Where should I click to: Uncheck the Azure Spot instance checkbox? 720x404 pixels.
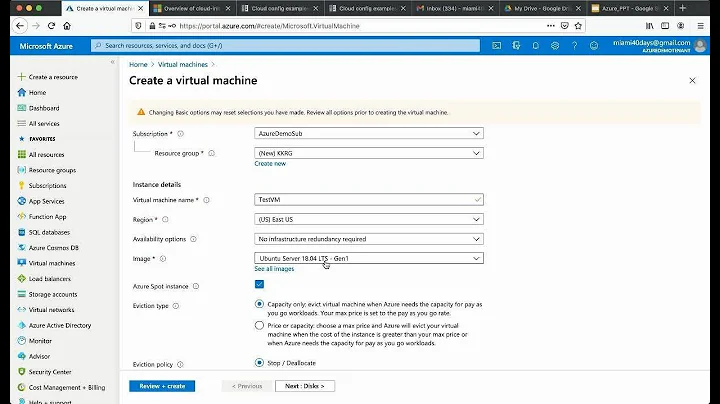[x=259, y=284]
